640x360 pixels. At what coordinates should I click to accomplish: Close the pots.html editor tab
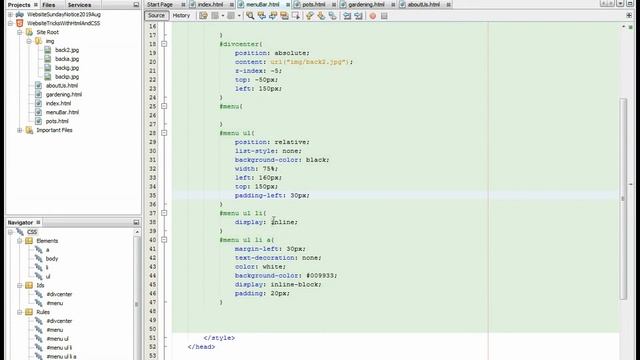(334, 4)
